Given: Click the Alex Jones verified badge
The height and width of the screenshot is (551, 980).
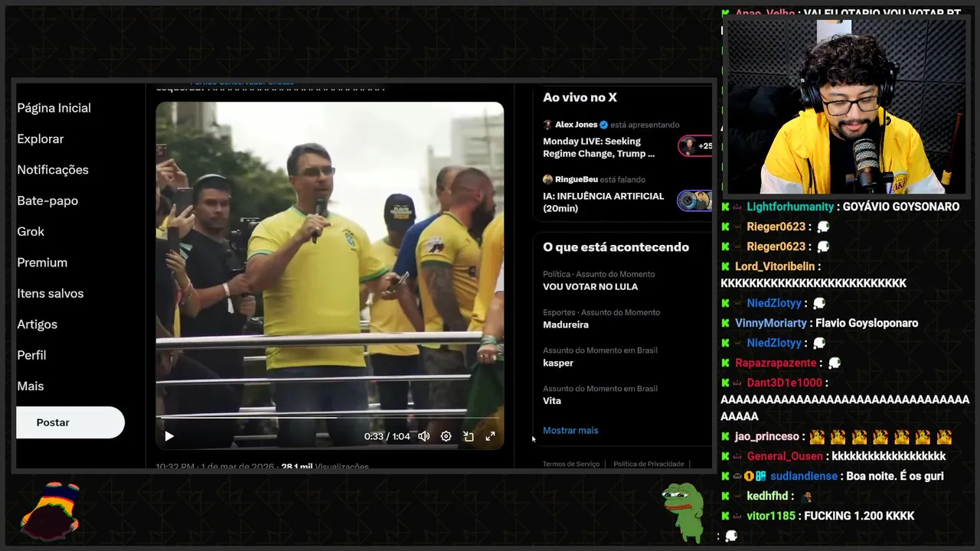Looking at the screenshot, I should 603,125.
